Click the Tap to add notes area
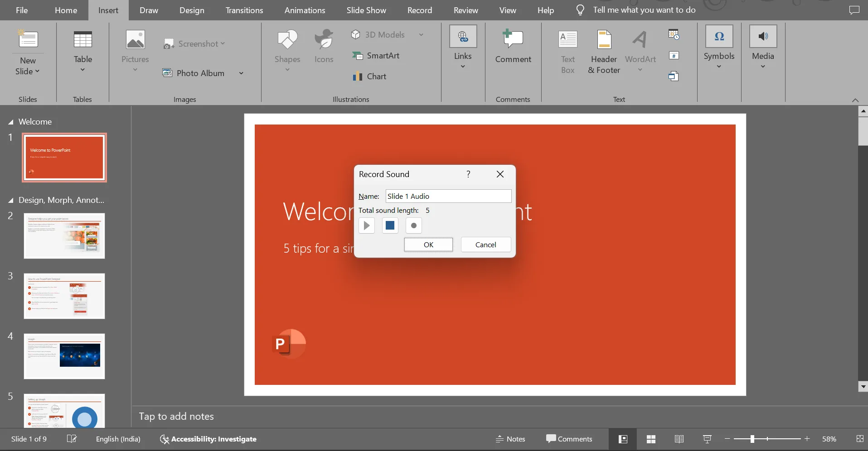Viewport: 868px width, 451px height. (x=176, y=416)
